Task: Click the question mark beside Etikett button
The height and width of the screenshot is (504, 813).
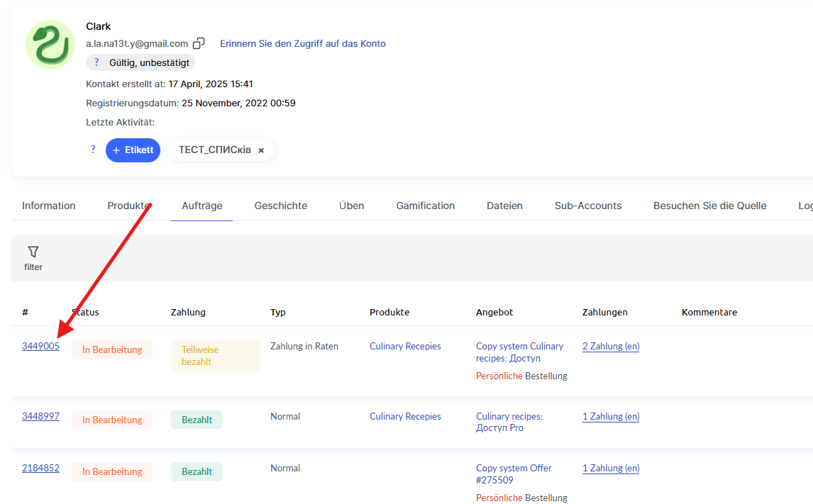Action: [92, 150]
